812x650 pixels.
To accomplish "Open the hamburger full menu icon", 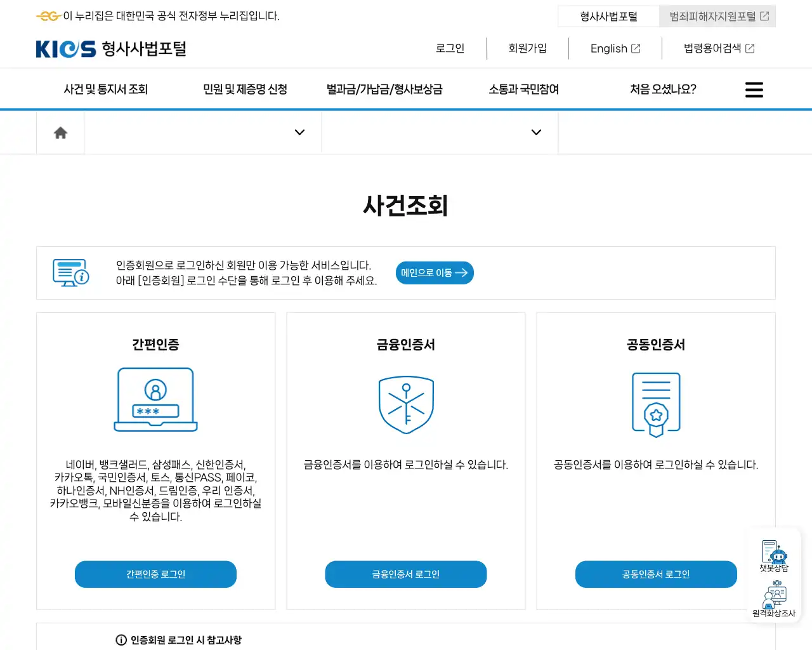I will [x=754, y=90].
